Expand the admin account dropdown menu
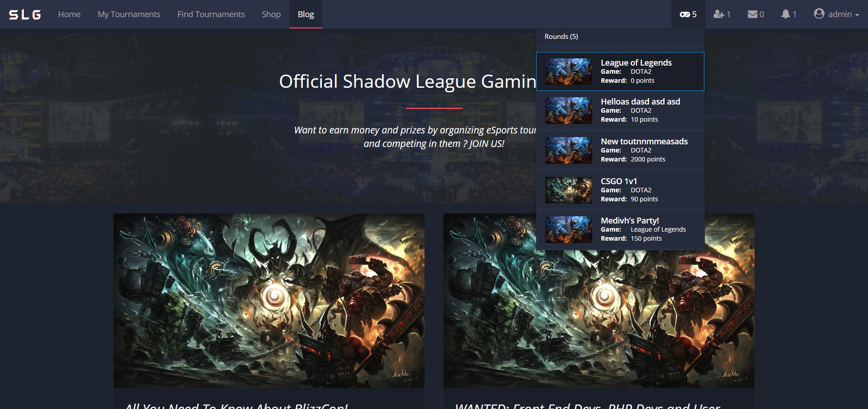 click(837, 14)
